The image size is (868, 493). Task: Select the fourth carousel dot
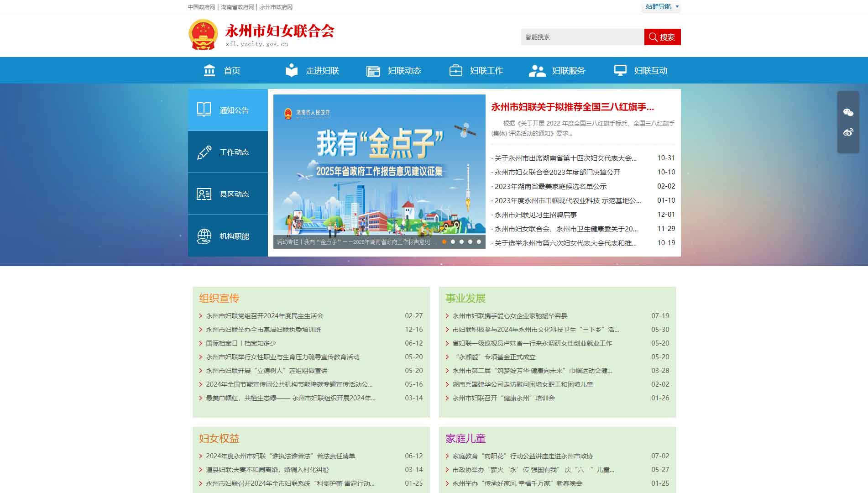[470, 242]
